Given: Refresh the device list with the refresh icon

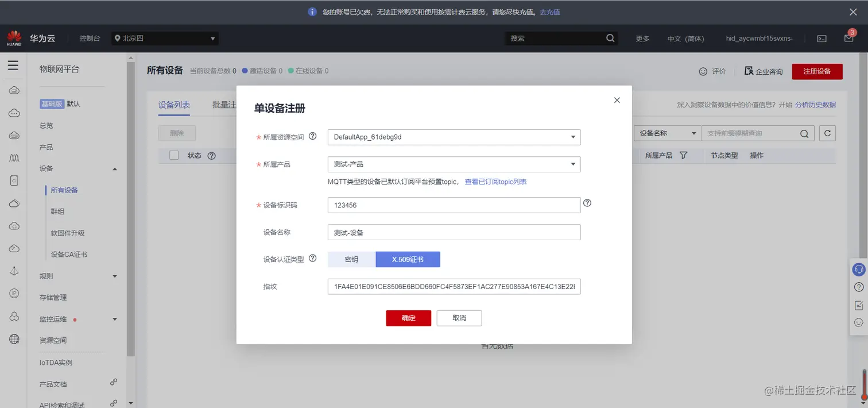Looking at the screenshot, I should (x=827, y=133).
